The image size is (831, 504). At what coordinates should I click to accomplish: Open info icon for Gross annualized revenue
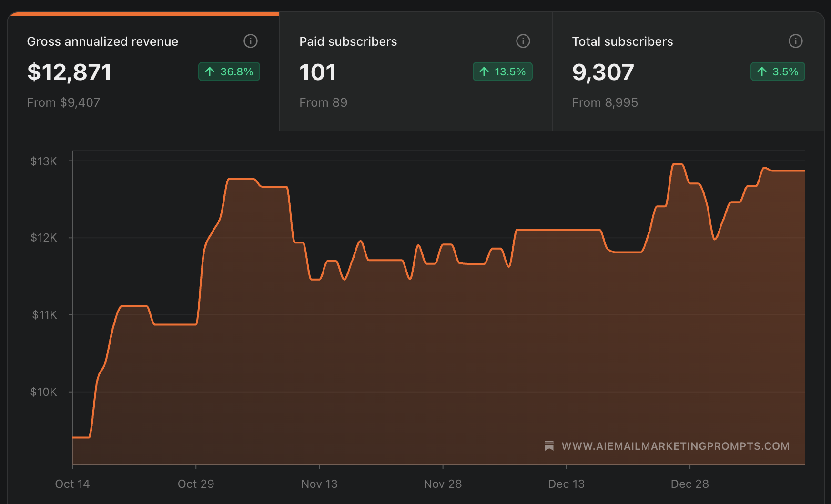click(251, 41)
